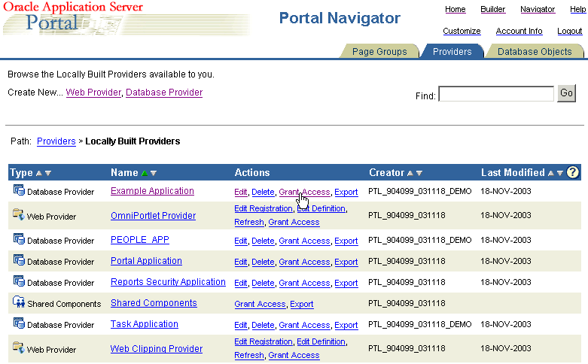Sort Type column descending arrow
The height and width of the screenshot is (364, 588).
click(48, 173)
